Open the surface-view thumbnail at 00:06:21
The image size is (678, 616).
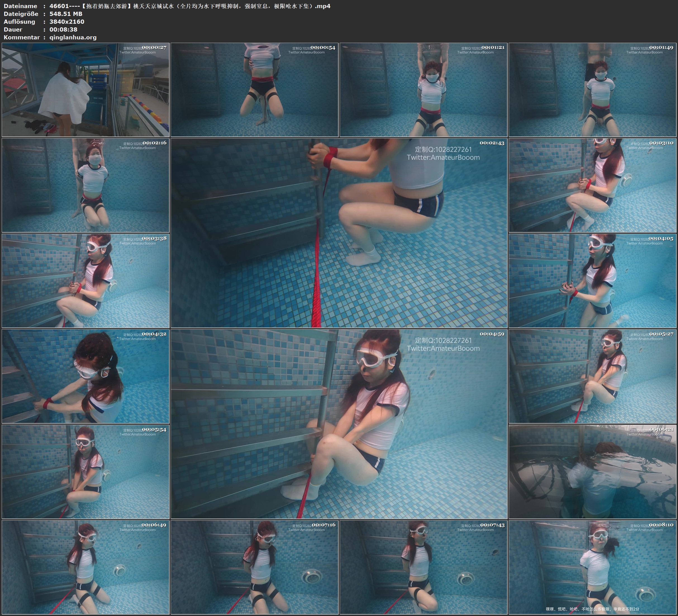593,472
